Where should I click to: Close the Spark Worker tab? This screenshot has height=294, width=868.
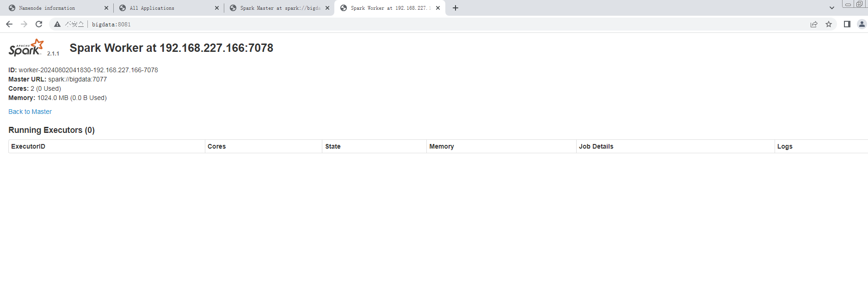(x=438, y=8)
